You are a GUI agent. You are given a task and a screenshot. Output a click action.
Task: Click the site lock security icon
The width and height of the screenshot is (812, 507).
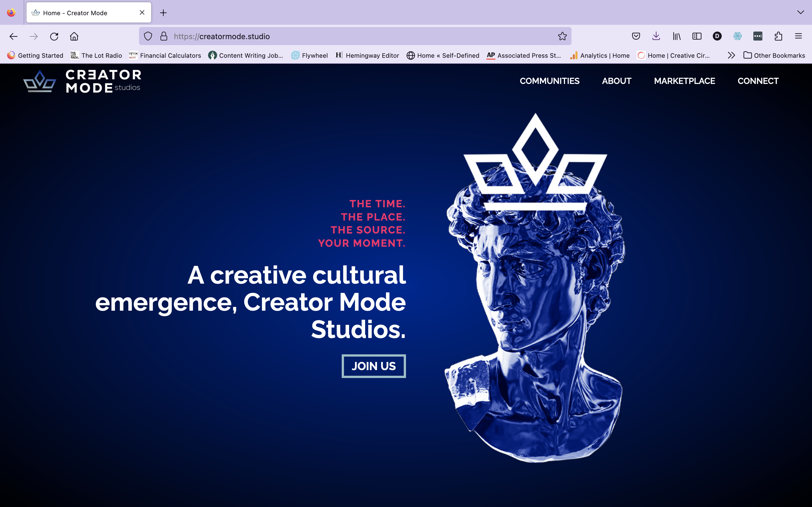click(164, 36)
